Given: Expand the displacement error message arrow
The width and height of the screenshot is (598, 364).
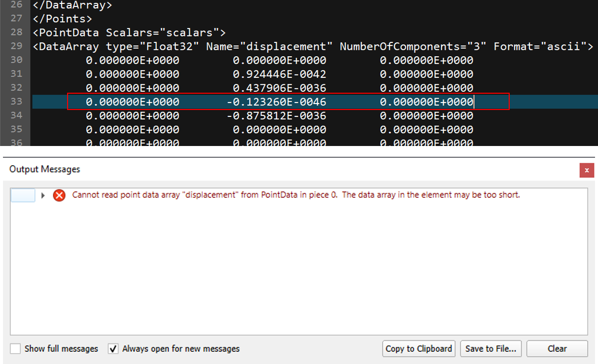Looking at the screenshot, I should point(43,195).
